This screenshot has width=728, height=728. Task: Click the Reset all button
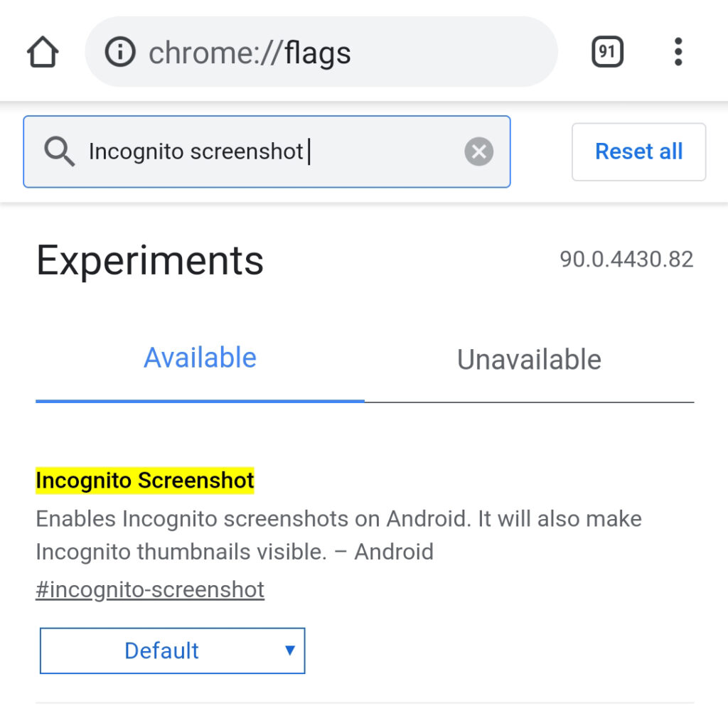[x=639, y=152]
